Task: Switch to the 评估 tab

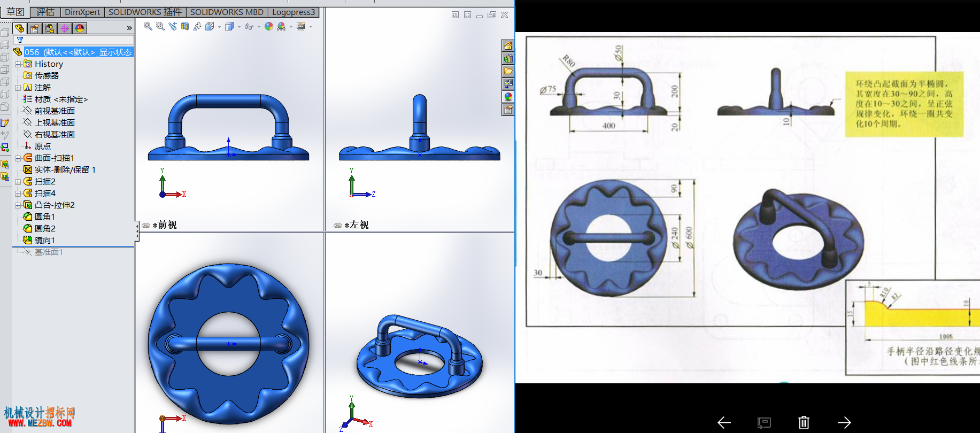Action: (45, 12)
